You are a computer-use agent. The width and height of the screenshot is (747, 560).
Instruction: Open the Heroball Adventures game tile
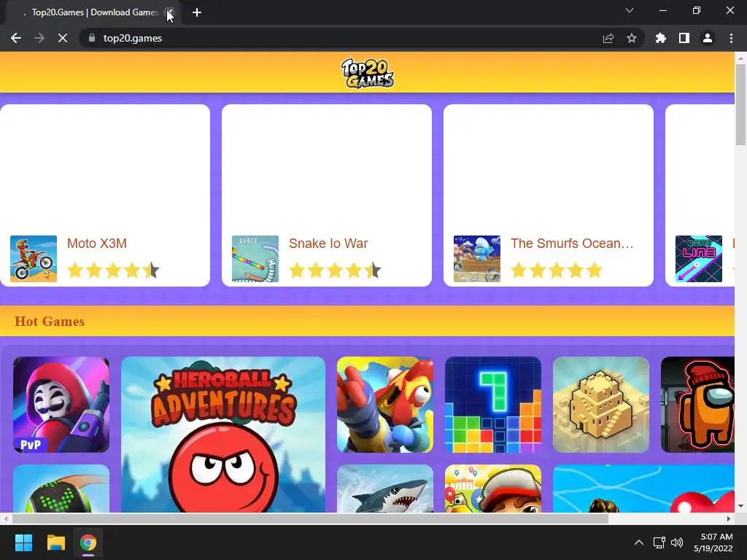(223, 435)
